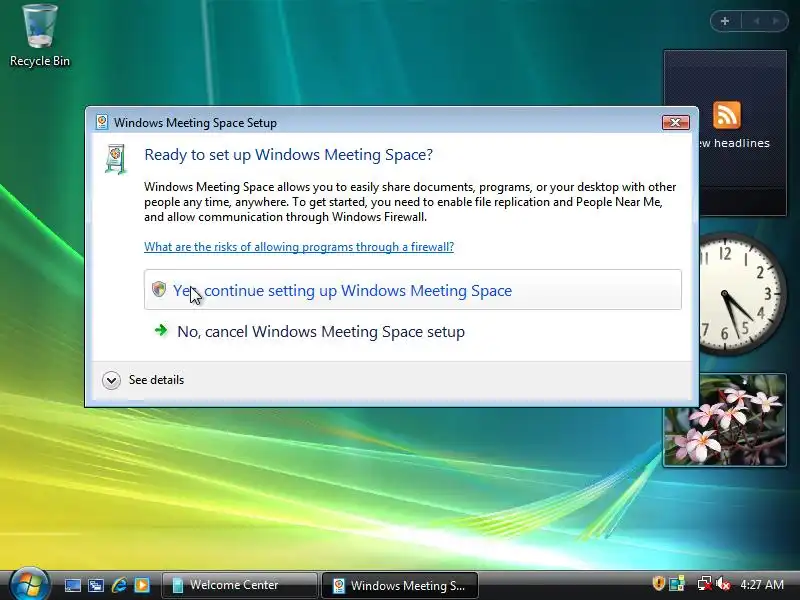Expand the See details section
800x600 pixels.
click(x=143, y=380)
